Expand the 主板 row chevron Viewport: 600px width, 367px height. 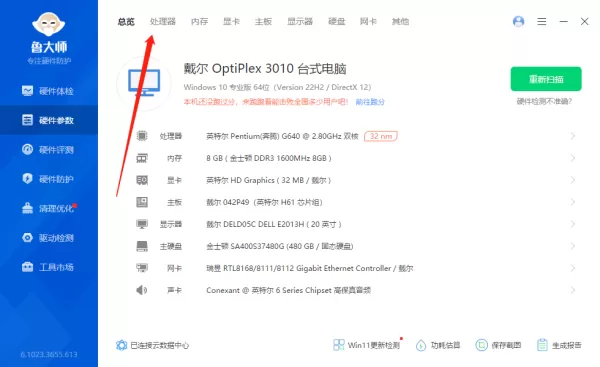tap(572, 202)
